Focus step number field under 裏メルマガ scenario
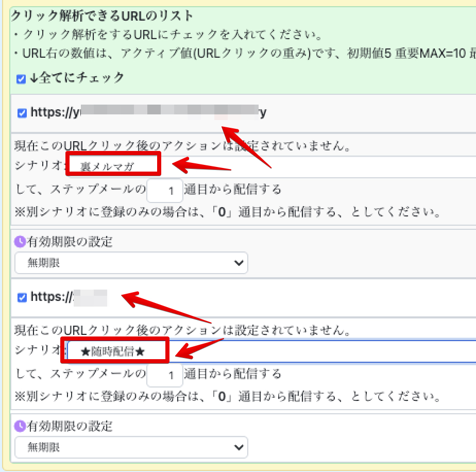This screenshot has width=476, height=472. [165, 191]
